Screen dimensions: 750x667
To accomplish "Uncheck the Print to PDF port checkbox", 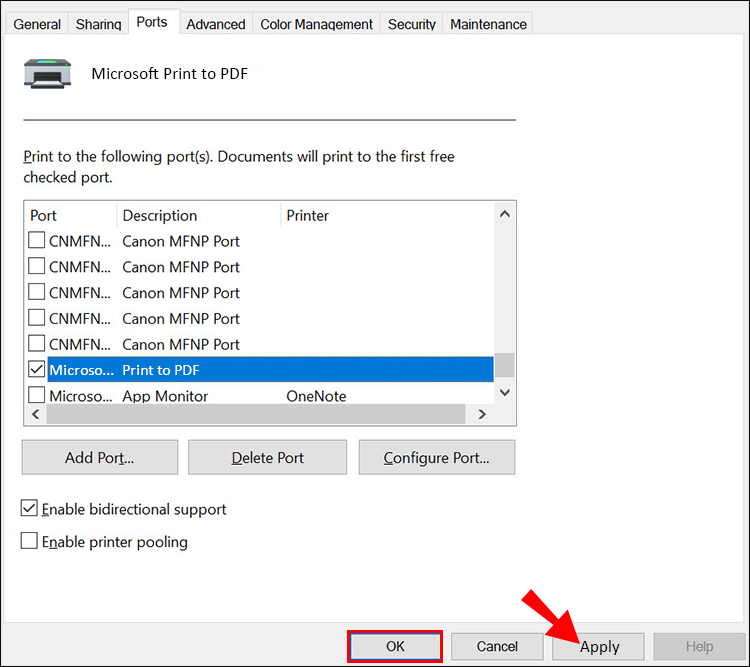I will coord(36,369).
